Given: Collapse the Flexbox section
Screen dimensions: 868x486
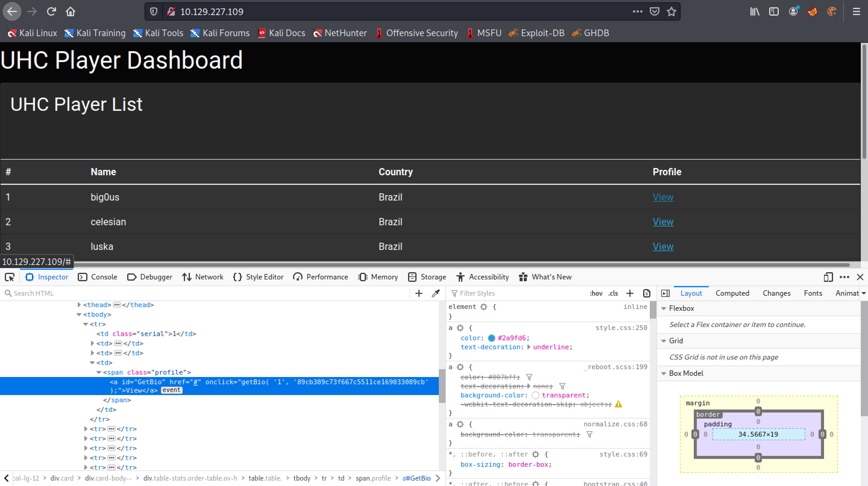Looking at the screenshot, I should (x=663, y=308).
